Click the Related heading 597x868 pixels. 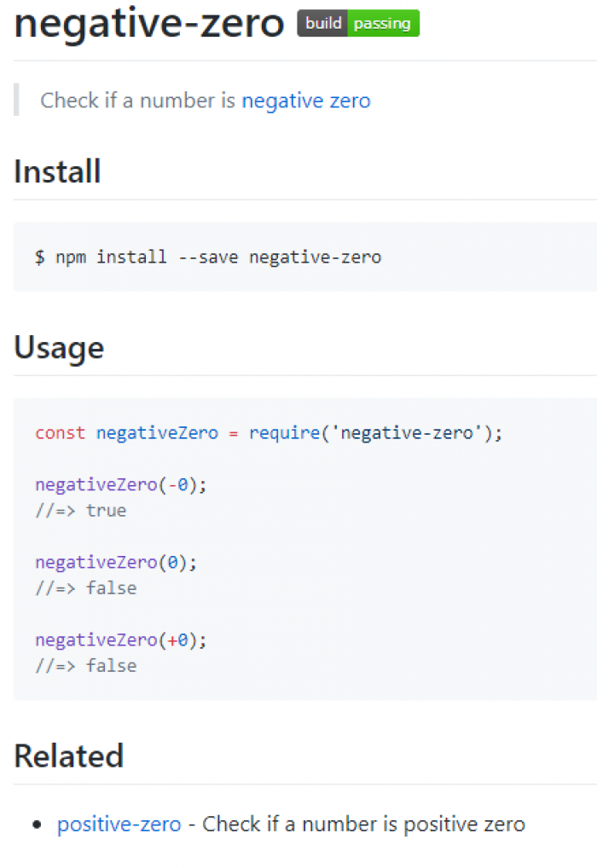tap(69, 756)
